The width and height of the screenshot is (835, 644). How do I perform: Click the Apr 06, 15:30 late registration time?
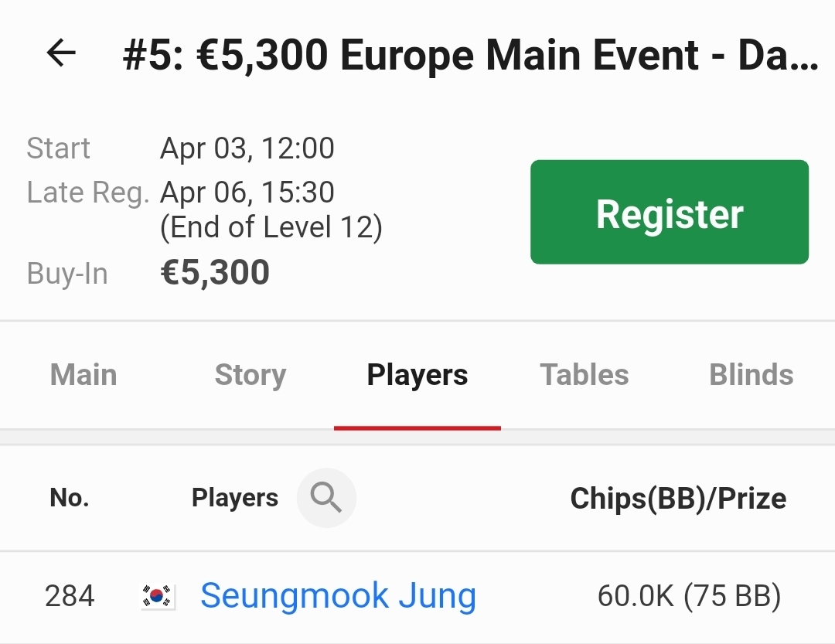247,192
